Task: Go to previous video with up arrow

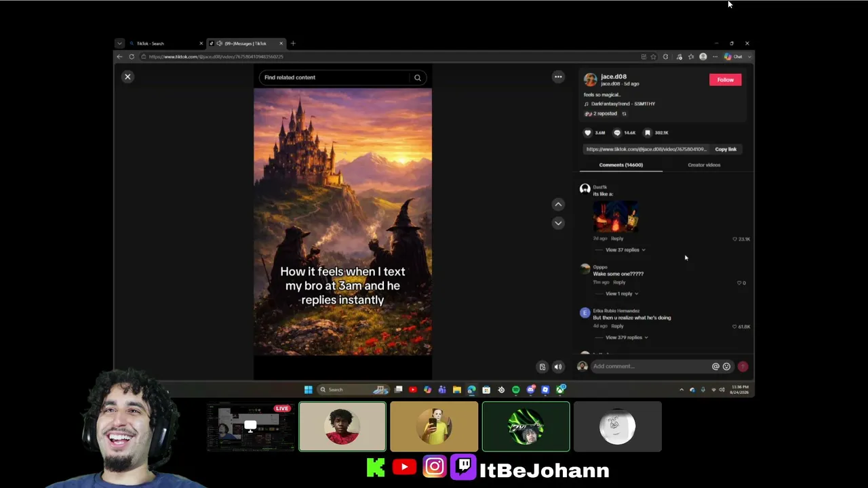Action: (x=558, y=204)
